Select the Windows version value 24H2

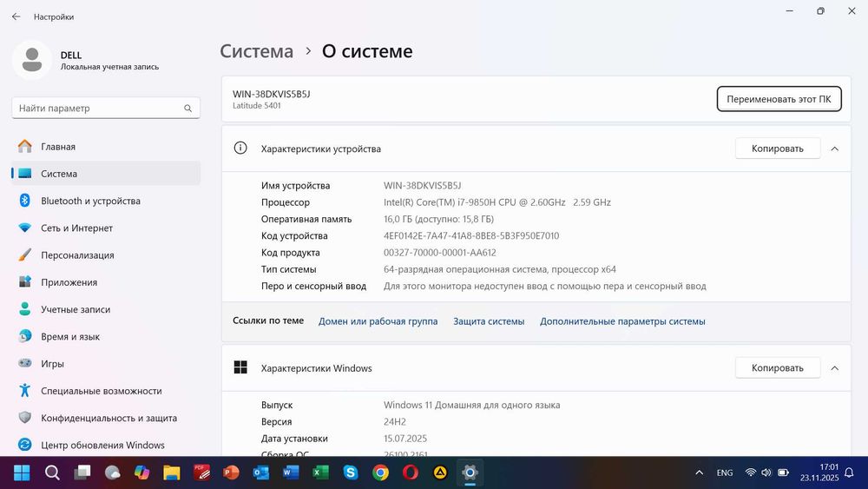[395, 421]
